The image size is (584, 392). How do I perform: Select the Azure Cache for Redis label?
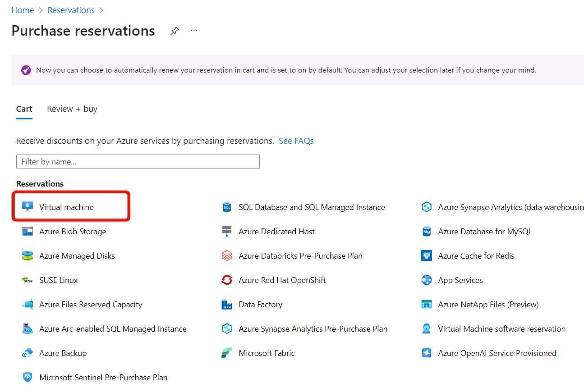(476, 255)
